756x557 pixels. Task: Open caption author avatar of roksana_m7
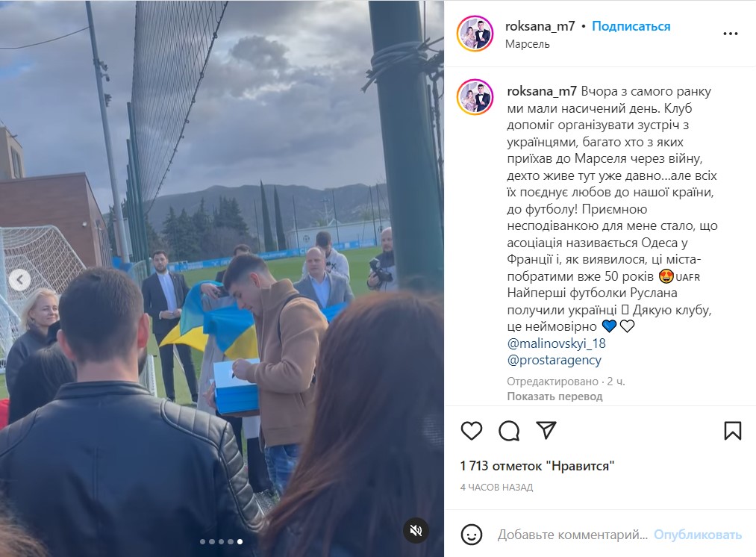click(475, 97)
